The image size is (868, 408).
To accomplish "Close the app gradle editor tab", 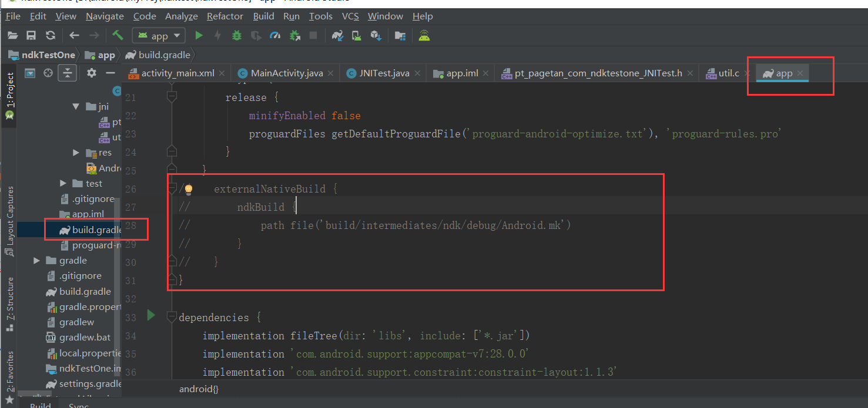I will tap(800, 73).
